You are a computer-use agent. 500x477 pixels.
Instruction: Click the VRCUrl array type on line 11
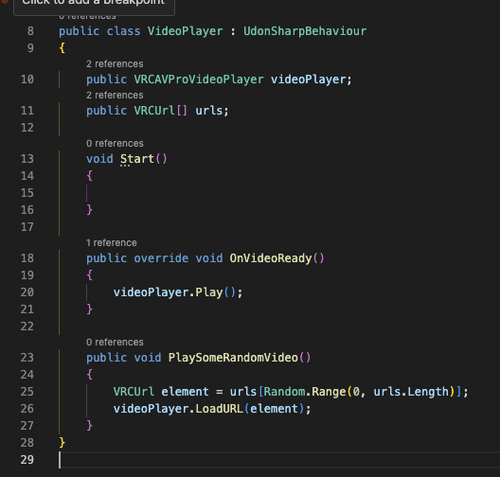tap(160, 110)
